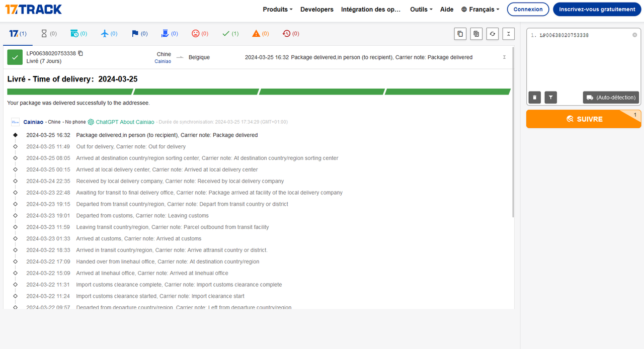The width and height of the screenshot is (644, 349).
Task: Filter by In transit airplane tab
Action: [109, 34]
